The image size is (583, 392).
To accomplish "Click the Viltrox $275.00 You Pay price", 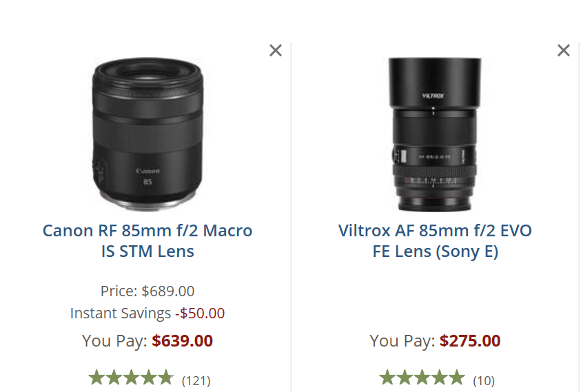I will [470, 340].
